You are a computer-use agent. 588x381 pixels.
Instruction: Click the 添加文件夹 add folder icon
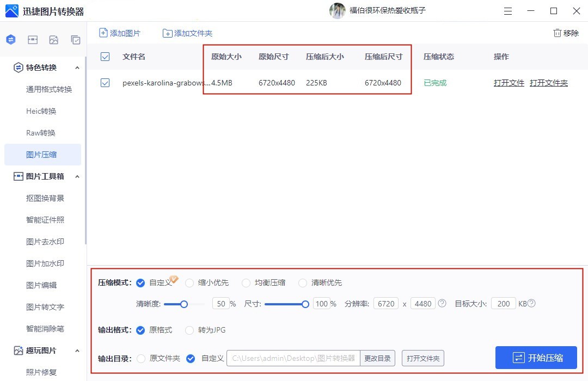(x=168, y=33)
